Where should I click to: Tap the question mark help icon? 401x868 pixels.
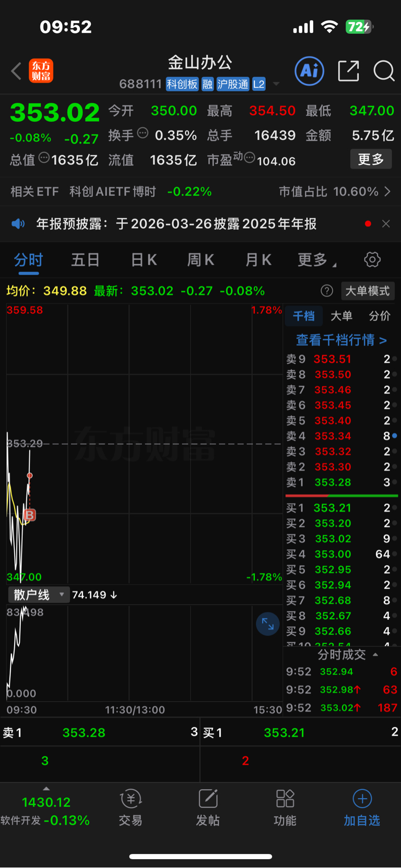click(x=327, y=291)
